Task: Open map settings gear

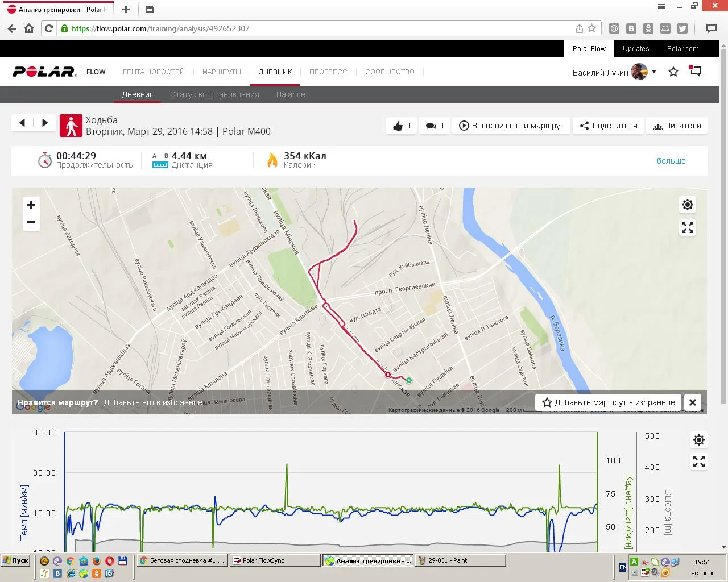Action: point(688,205)
